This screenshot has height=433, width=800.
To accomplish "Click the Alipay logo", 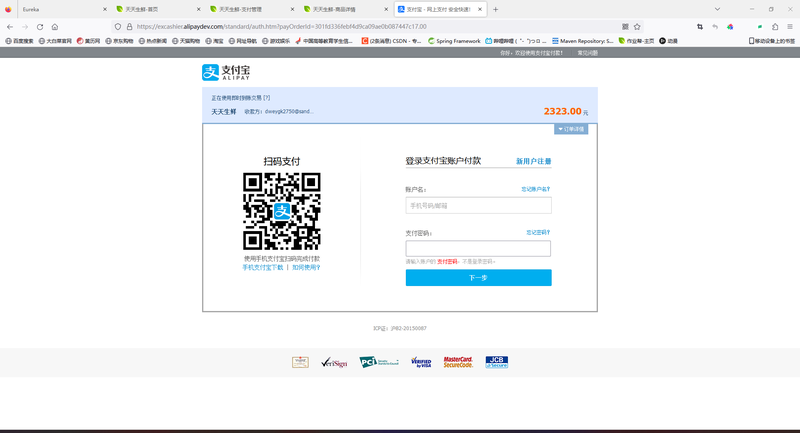I will (x=226, y=72).
